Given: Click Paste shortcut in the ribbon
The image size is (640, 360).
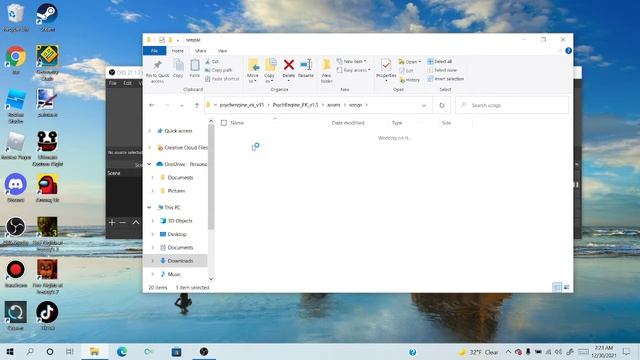Looking at the screenshot, I should 222,79.
